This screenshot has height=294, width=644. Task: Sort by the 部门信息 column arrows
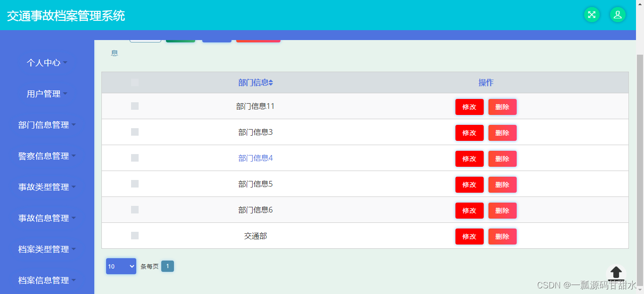(x=271, y=83)
